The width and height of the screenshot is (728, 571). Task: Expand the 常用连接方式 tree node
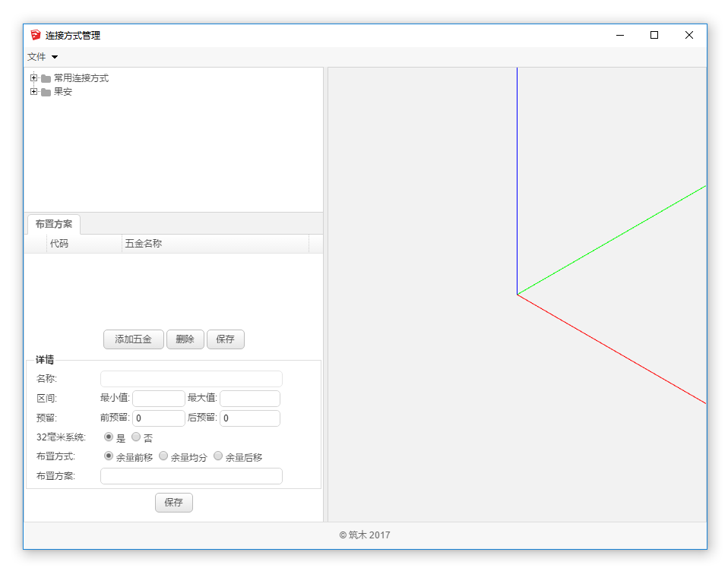pyautogui.click(x=33, y=78)
